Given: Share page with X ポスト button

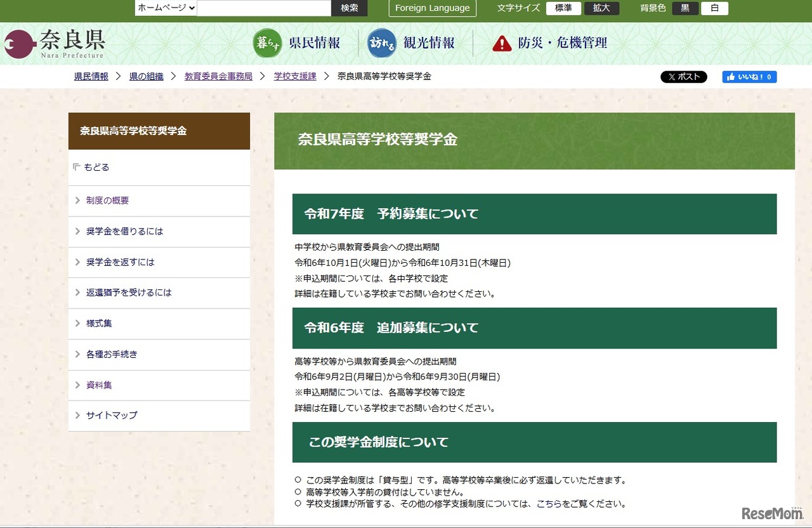Looking at the screenshot, I should click(x=683, y=77).
